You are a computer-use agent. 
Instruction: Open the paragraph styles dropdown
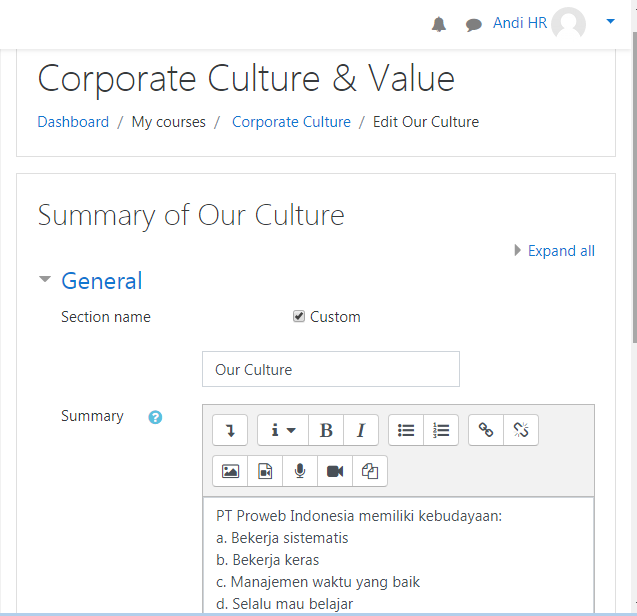coord(283,430)
